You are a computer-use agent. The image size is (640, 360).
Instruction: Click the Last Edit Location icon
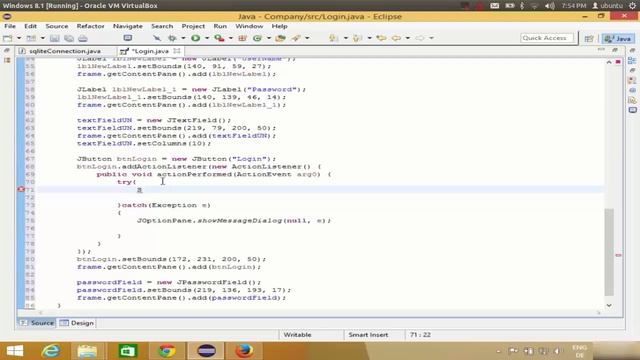coord(382,38)
